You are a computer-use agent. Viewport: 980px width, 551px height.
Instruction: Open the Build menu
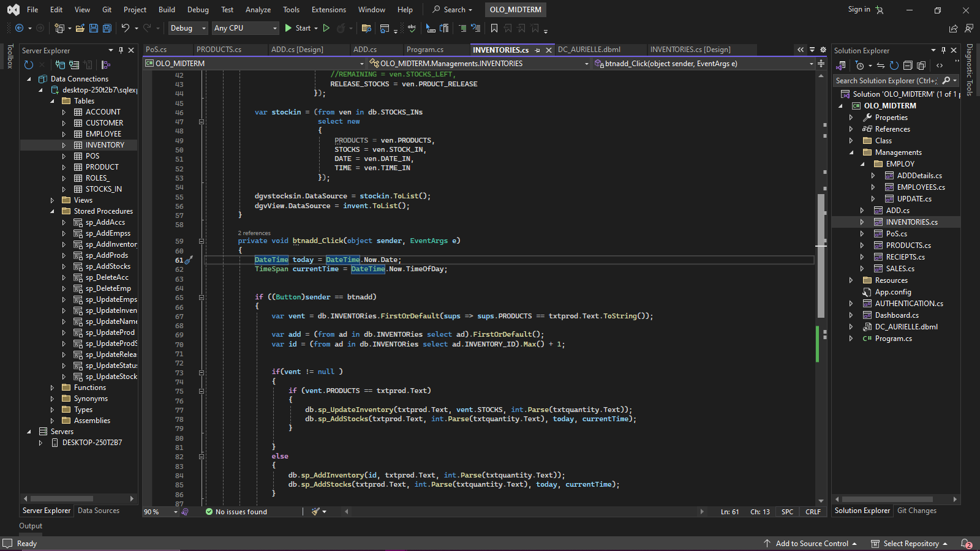point(167,10)
